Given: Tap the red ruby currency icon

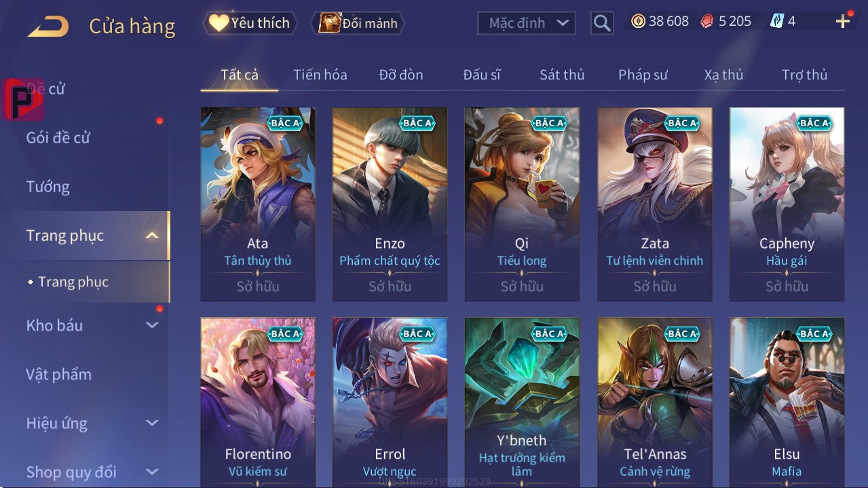Looking at the screenshot, I should click(x=707, y=22).
